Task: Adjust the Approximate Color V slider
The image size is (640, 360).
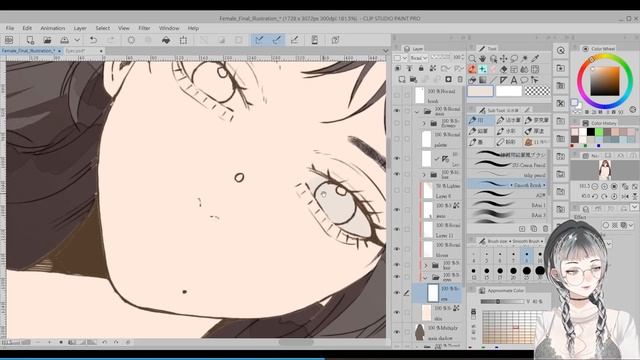Action: coord(502,302)
